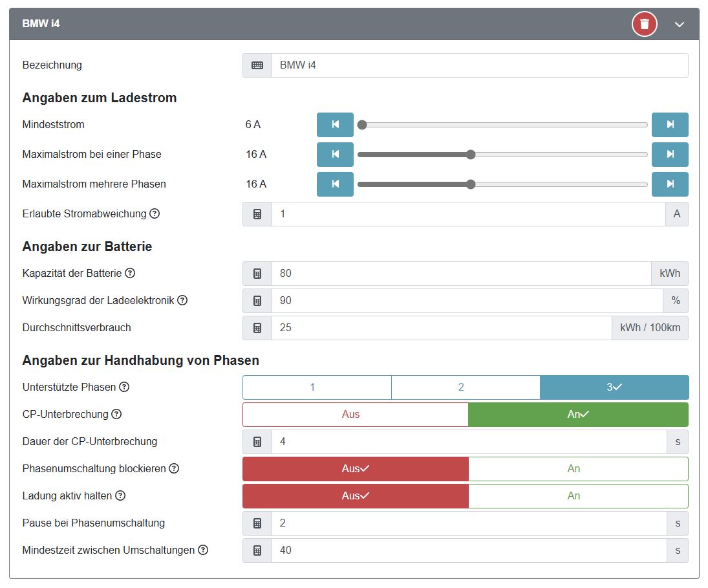
Task: Edit Mindestzeit zwischen Umschaltungen field showing 40
Action: tap(469, 550)
